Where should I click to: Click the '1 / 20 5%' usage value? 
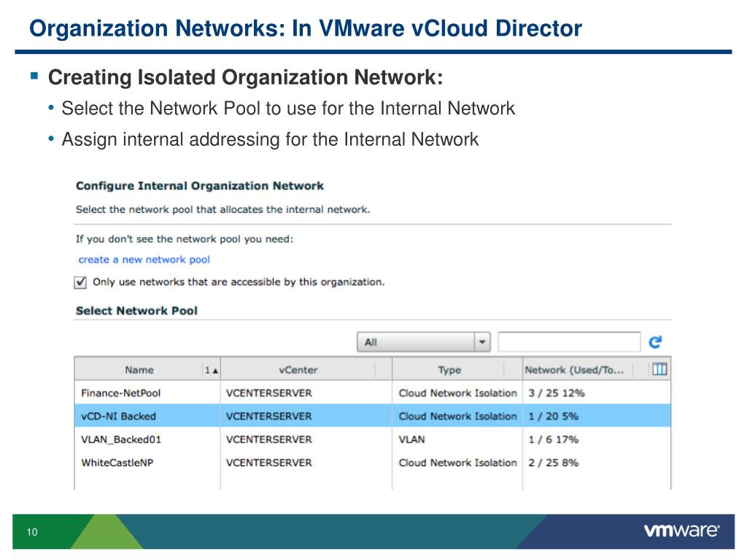553,416
